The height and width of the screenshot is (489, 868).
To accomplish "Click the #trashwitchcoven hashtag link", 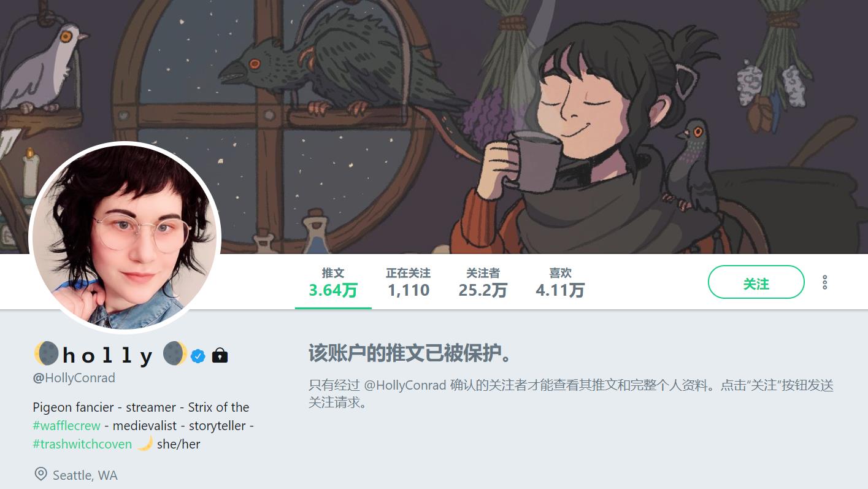I will [82, 444].
